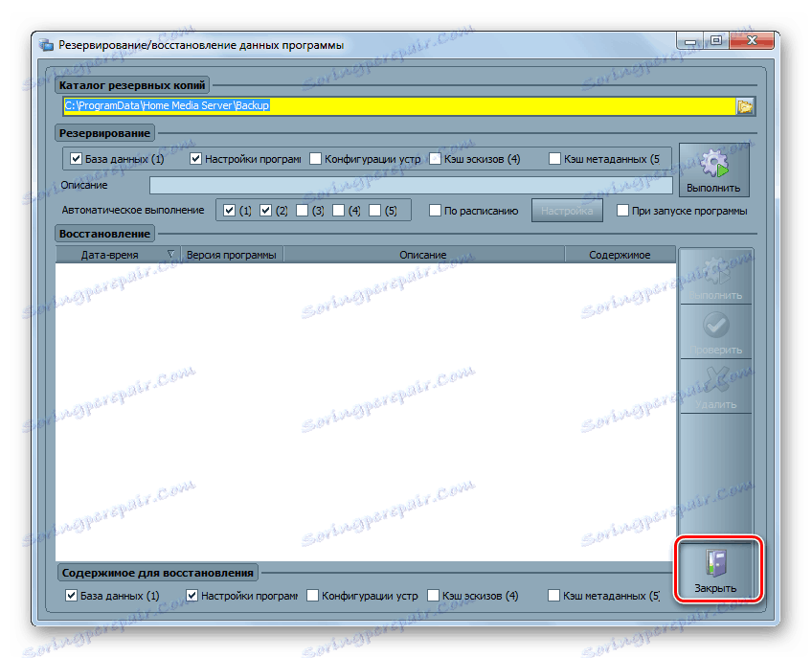Sort by Дата-время column header
This screenshot has width=812, height=658.
(x=118, y=255)
